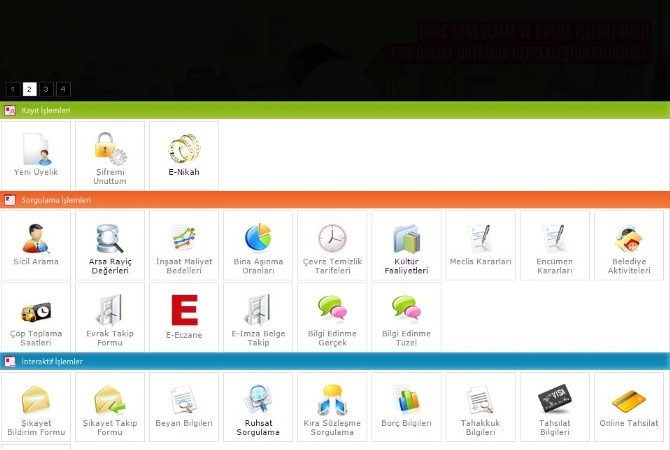The image size is (670, 450).
Task: Open the E-Nikah wedding rings icon
Action: pyautogui.click(x=184, y=149)
